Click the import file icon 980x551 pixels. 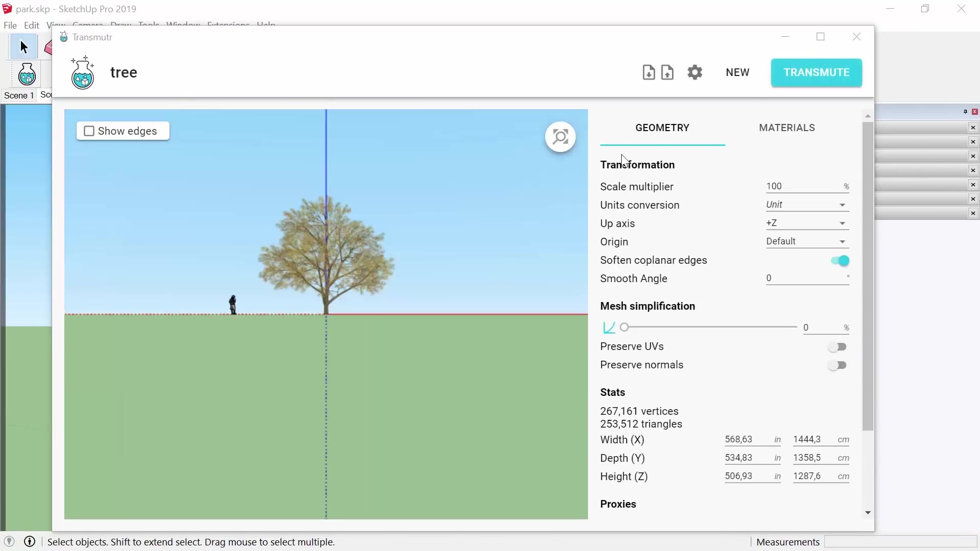point(649,72)
